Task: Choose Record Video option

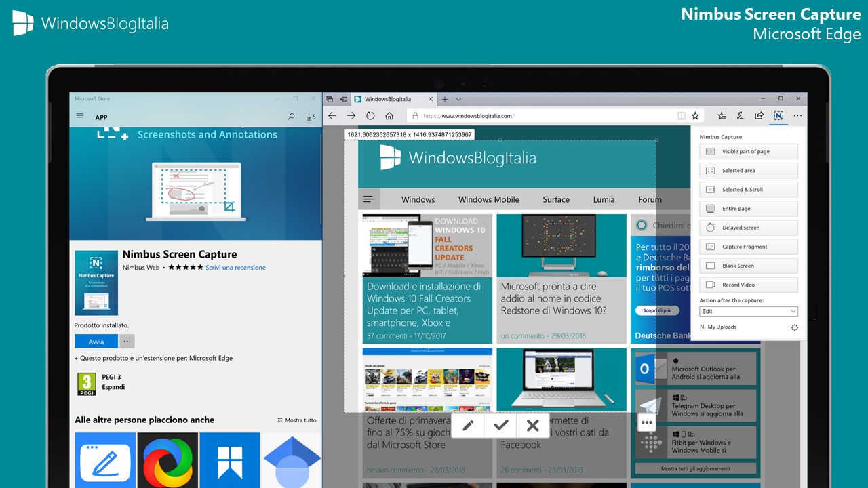Action: [x=749, y=285]
